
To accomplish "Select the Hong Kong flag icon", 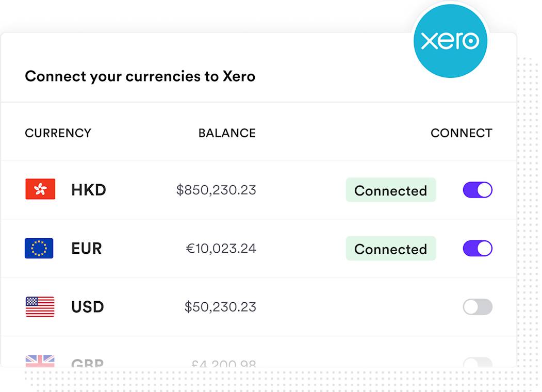I will point(40,189).
